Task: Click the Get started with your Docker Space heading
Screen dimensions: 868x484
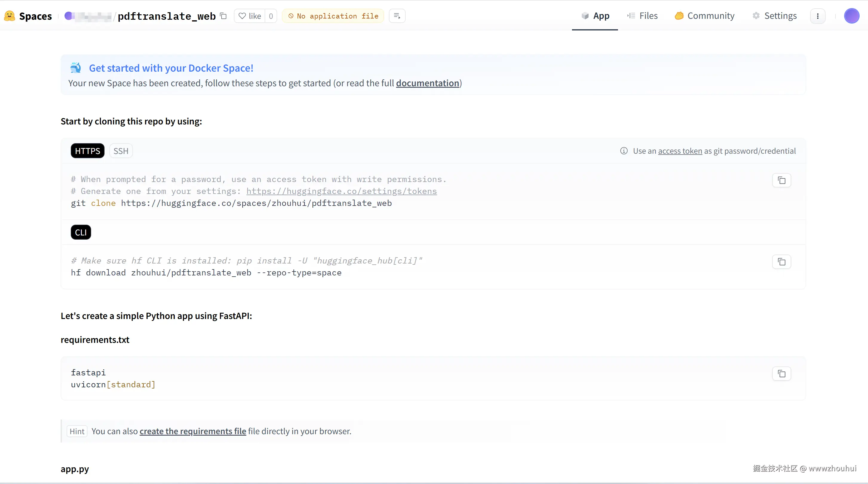Action: click(171, 68)
